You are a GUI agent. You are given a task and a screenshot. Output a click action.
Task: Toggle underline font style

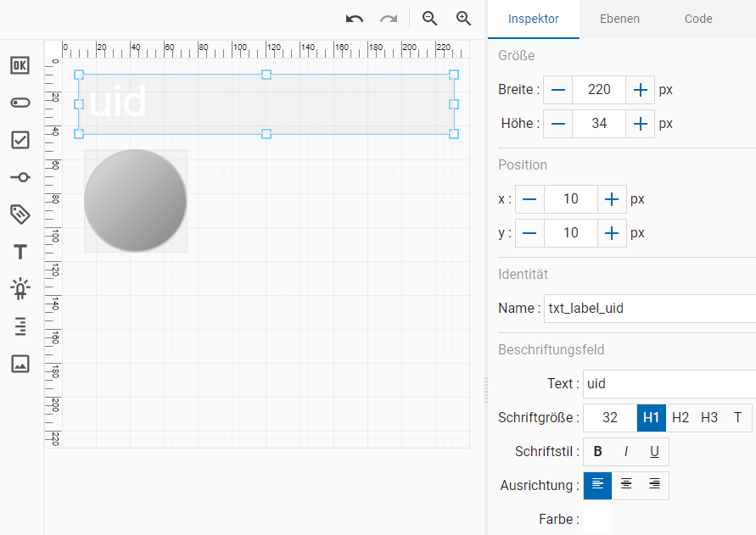pyautogui.click(x=654, y=452)
